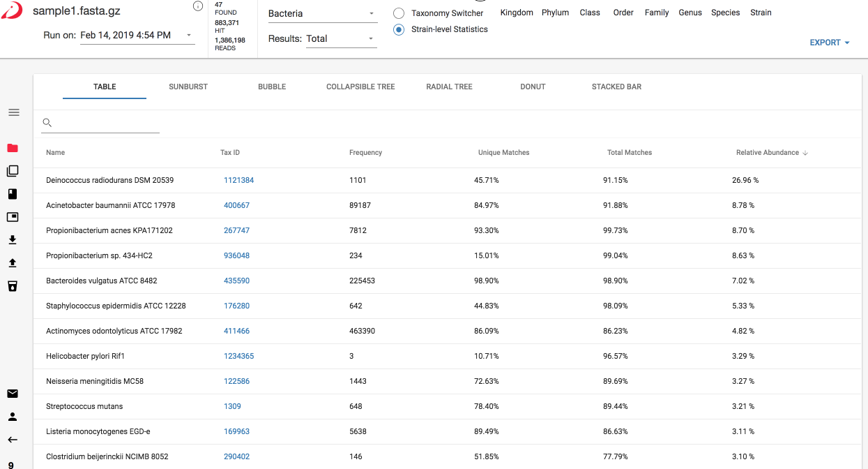Open Tax ID link 400667
The width and height of the screenshot is (868, 469).
click(236, 205)
